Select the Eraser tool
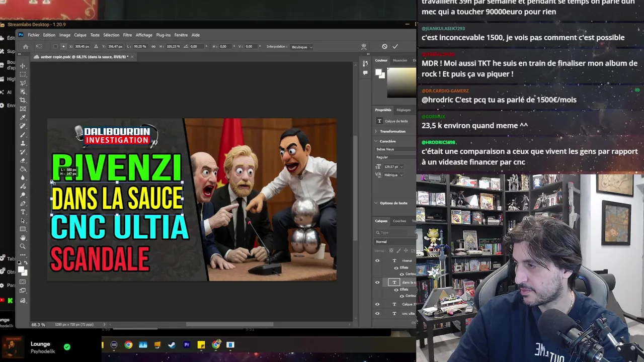 [x=23, y=160]
